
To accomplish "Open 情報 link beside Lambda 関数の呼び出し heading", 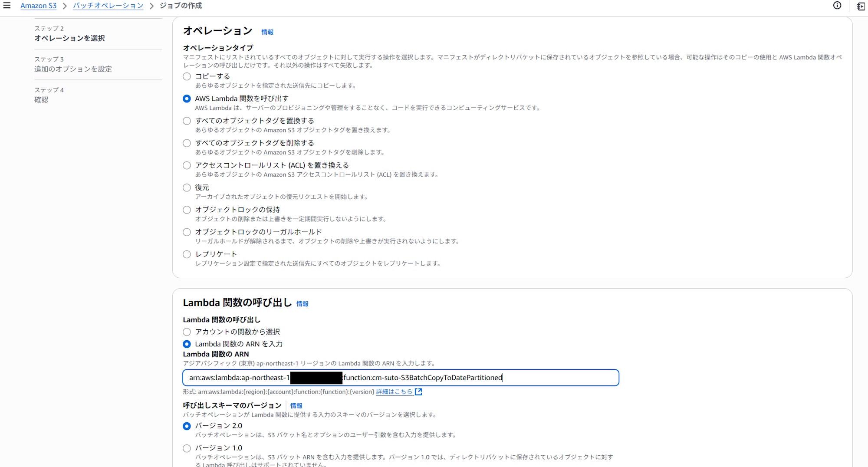I will (x=302, y=304).
